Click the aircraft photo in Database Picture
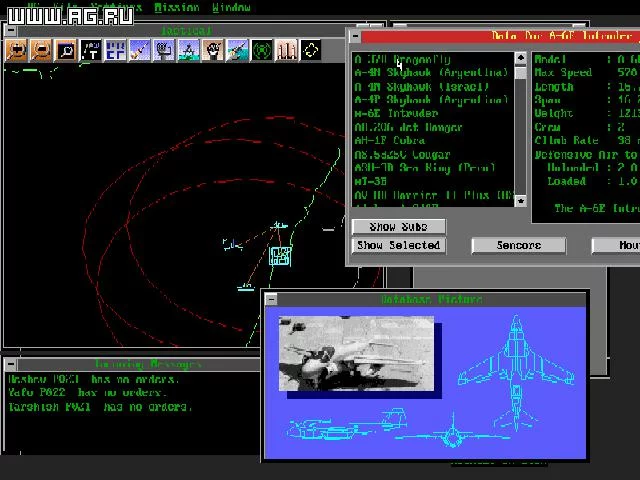 356,353
